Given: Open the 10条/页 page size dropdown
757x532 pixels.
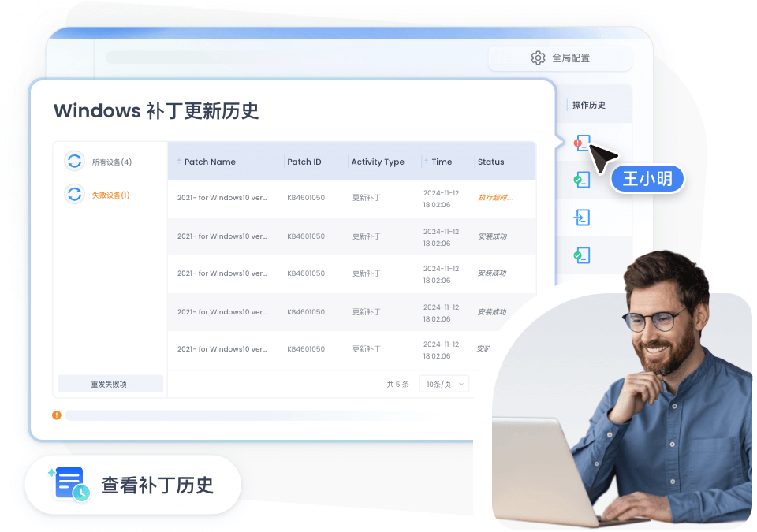Looking at the screenshot, I should tap(444, 384).
